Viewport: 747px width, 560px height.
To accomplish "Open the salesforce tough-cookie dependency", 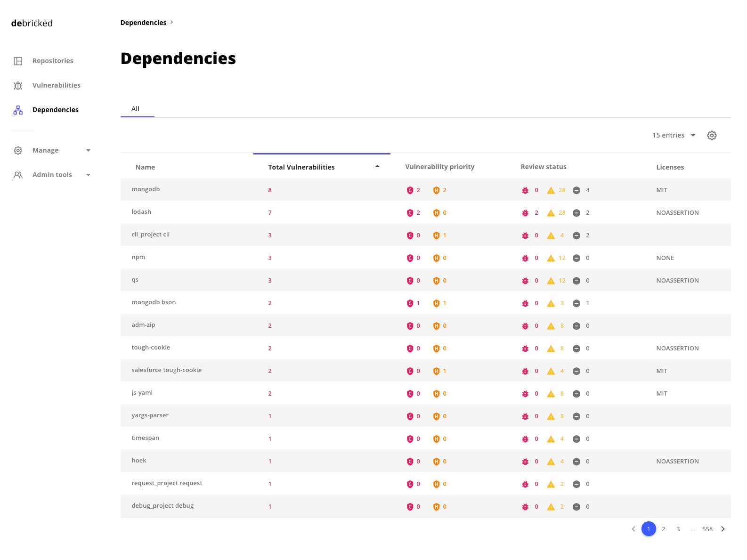I will tap(166, 370).
